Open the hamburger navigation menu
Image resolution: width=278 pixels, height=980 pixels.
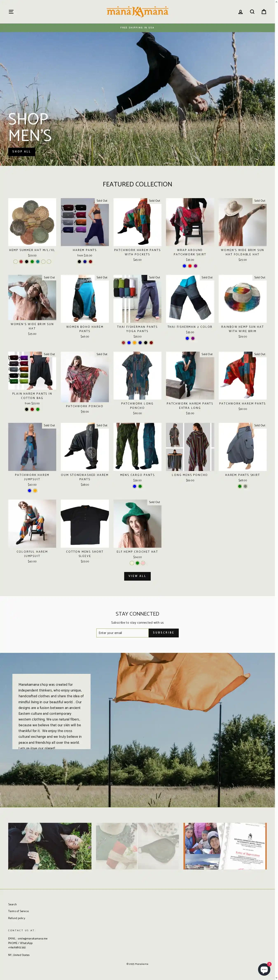point(11,12)
